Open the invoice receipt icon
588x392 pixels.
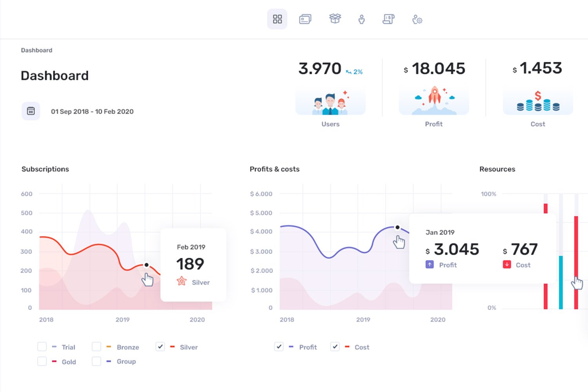(x=388, y=19)
